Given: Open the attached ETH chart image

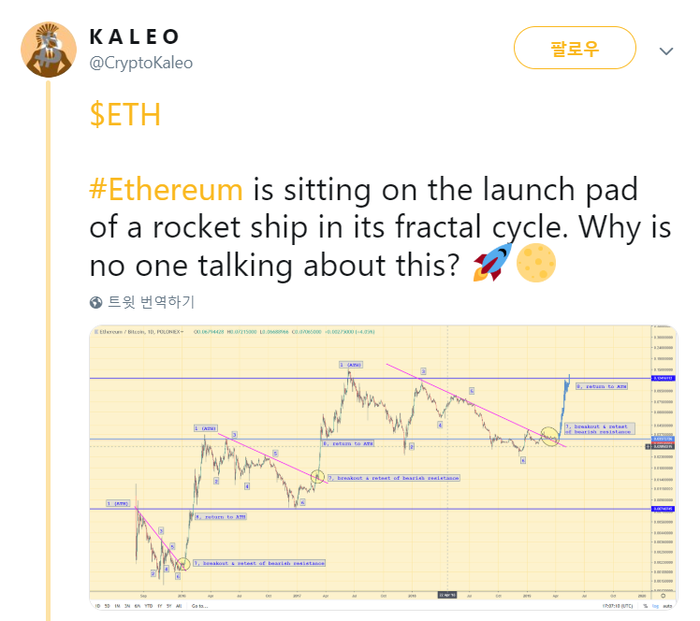Looking at the screenshot, I should (x=383, y=467).
